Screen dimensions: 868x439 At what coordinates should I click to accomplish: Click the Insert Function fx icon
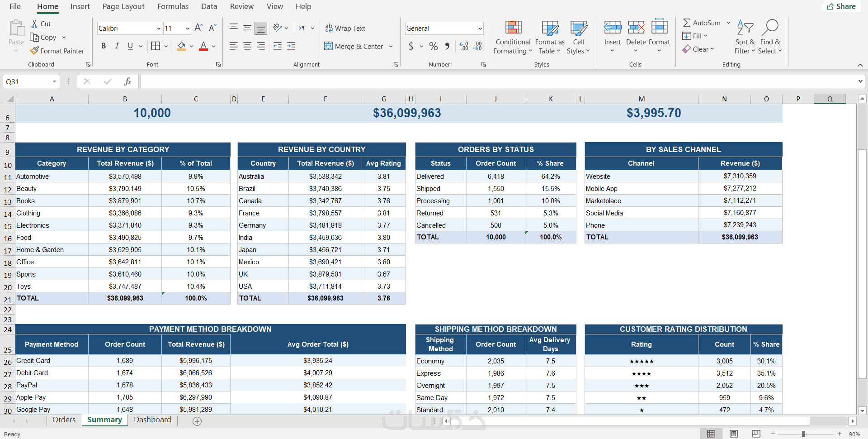(127, 81)
